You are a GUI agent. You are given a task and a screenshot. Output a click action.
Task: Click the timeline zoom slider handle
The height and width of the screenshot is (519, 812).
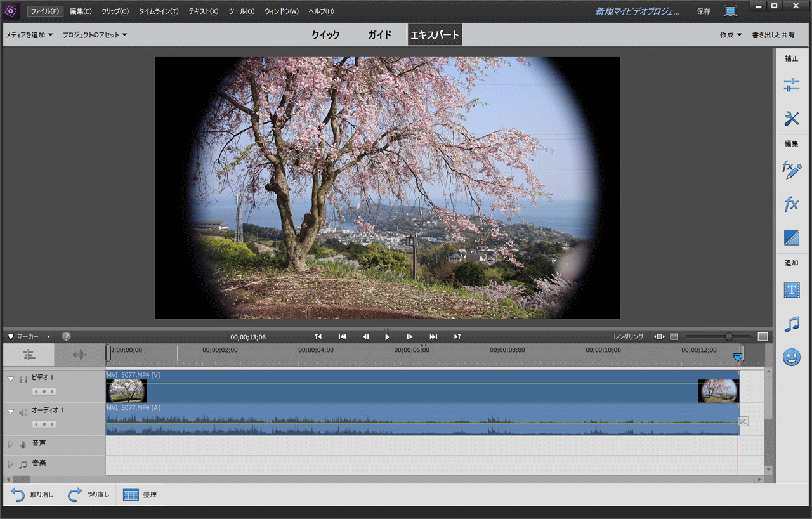[x=728, y=336]
